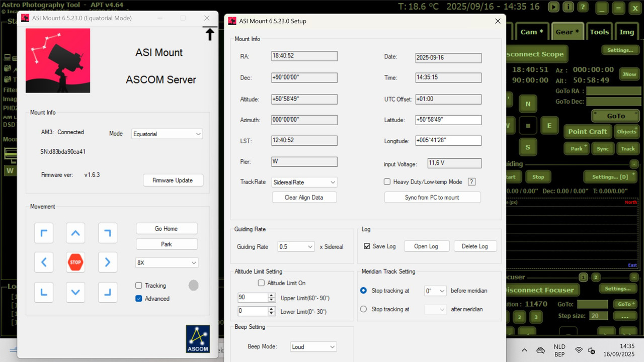The image size is (644, 362).
Task: Click Clear Align Data
Action: (x=304, y=198)
